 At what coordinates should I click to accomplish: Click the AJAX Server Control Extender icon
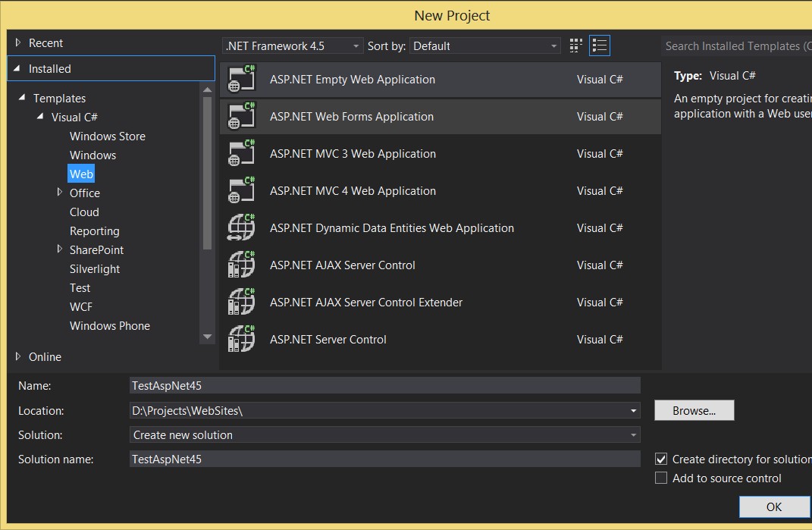242,302
